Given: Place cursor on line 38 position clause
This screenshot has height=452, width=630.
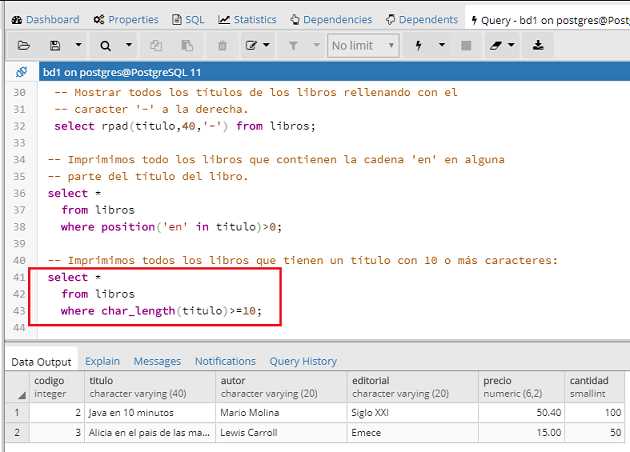Looking at the screenshot, I should pyautogui.click(x=171, y=227).
